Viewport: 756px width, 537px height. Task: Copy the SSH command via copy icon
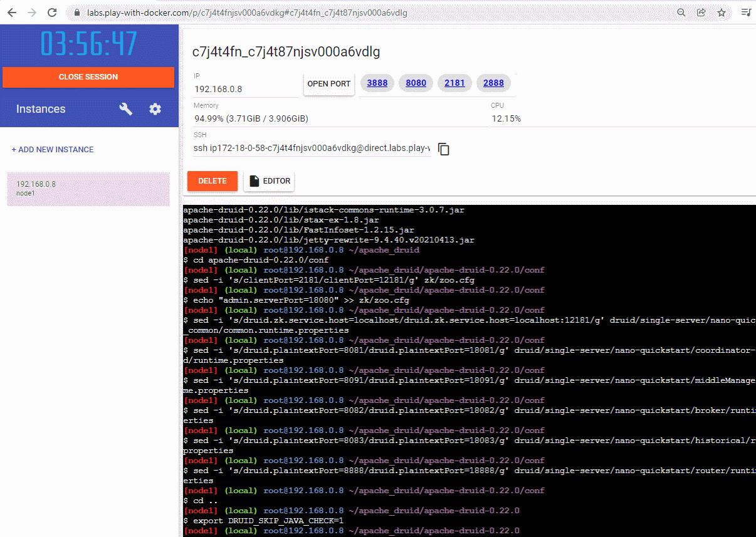coord(443,149)
